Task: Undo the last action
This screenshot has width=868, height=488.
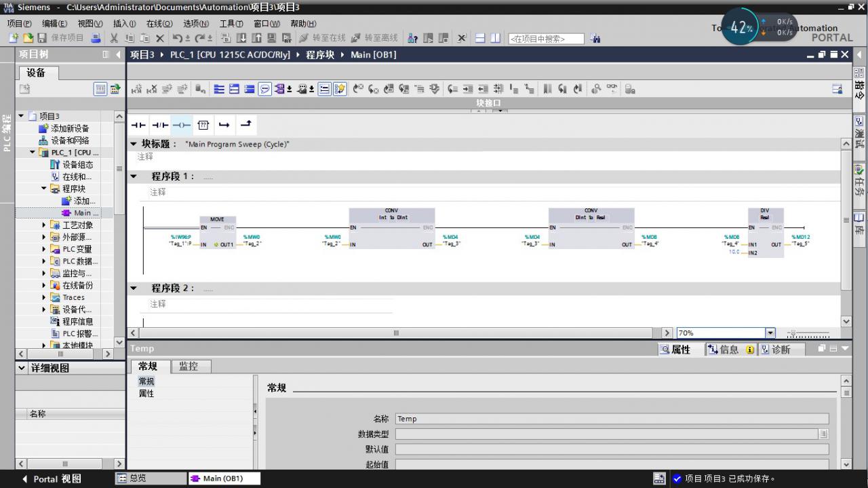Action: 178,39
